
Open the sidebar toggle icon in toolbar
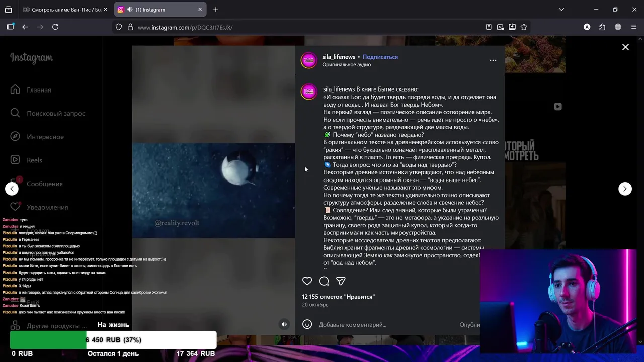coord(10,27)
